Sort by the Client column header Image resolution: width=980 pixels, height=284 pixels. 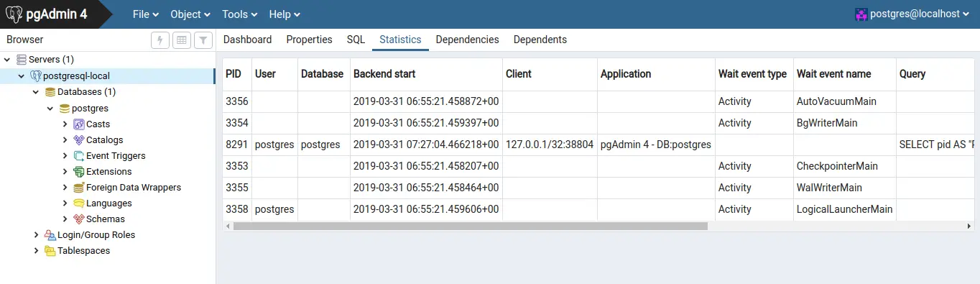(x=550, y=74)
